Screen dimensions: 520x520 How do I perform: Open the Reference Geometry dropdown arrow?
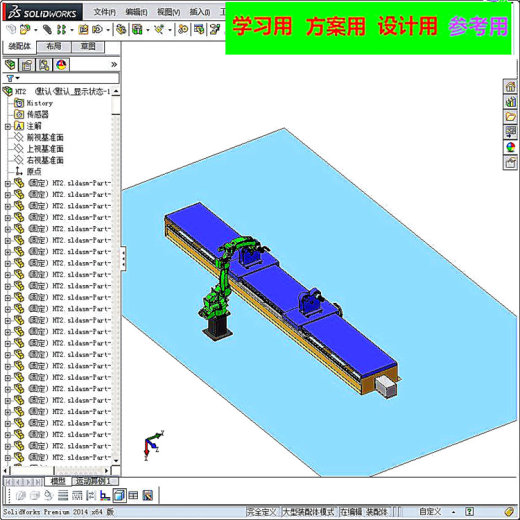coord(170,30)
